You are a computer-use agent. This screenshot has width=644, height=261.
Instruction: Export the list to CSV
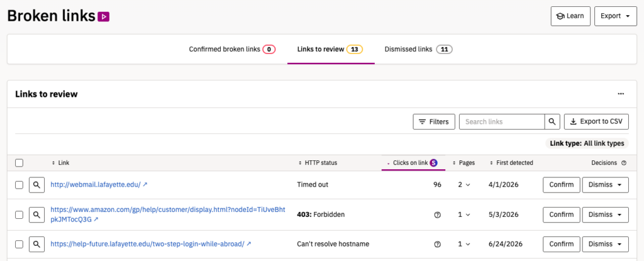coord(596,121)
